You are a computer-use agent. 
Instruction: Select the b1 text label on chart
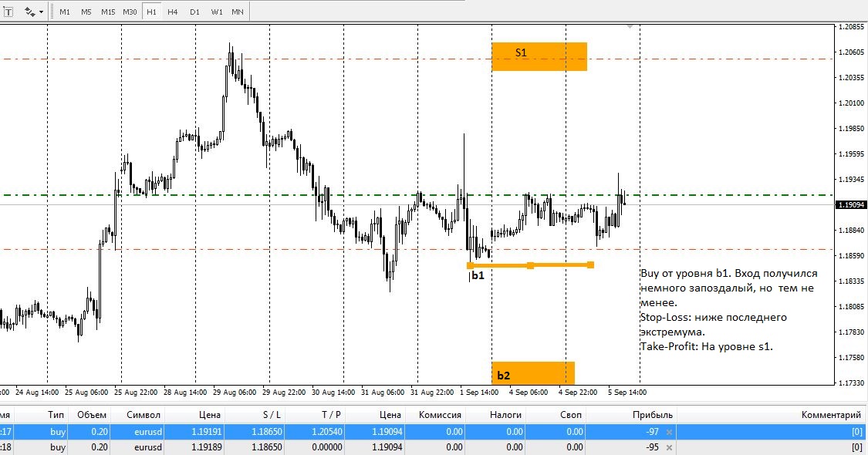(478, 275)
